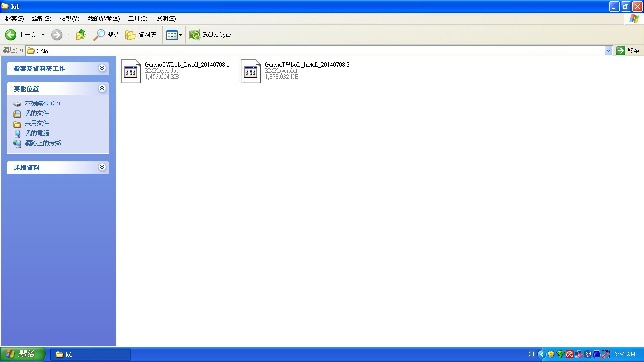Open the 工具(T) menu
Screen dimensions: 644x362
[x=138, y=19]
